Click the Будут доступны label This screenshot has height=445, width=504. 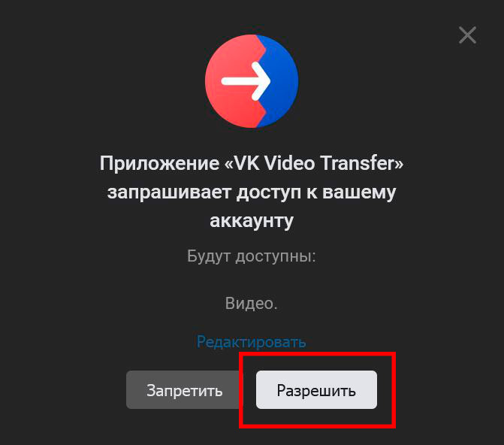coord(252,256)
